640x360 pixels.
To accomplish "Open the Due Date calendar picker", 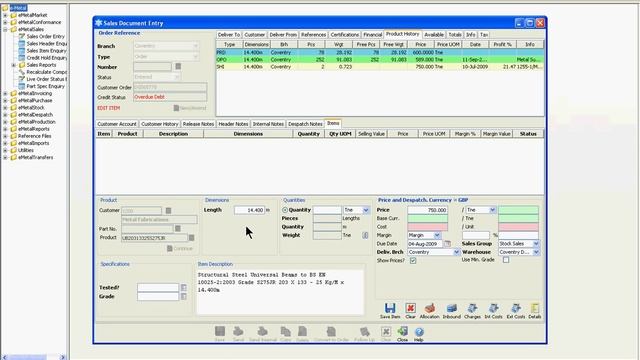I will click(x=447, y=244).
